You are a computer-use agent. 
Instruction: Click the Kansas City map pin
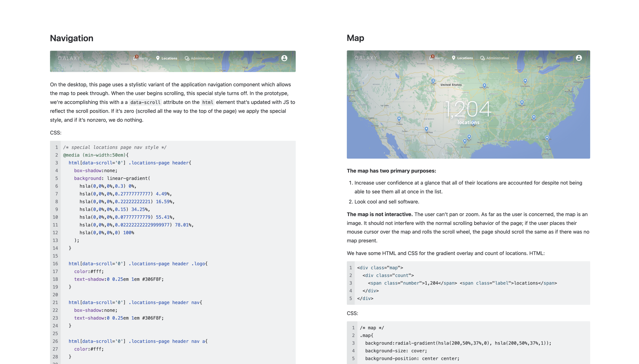485,85
